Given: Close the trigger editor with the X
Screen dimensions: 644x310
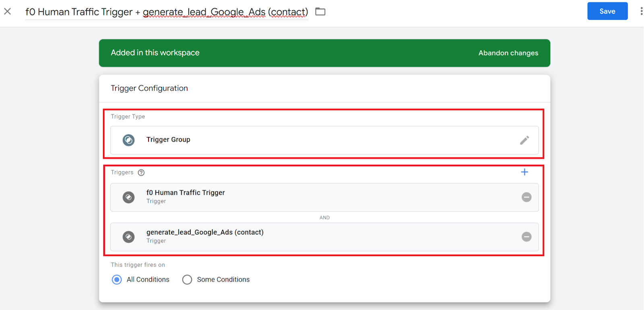Looking at the screenshot, I should [8, 11].
